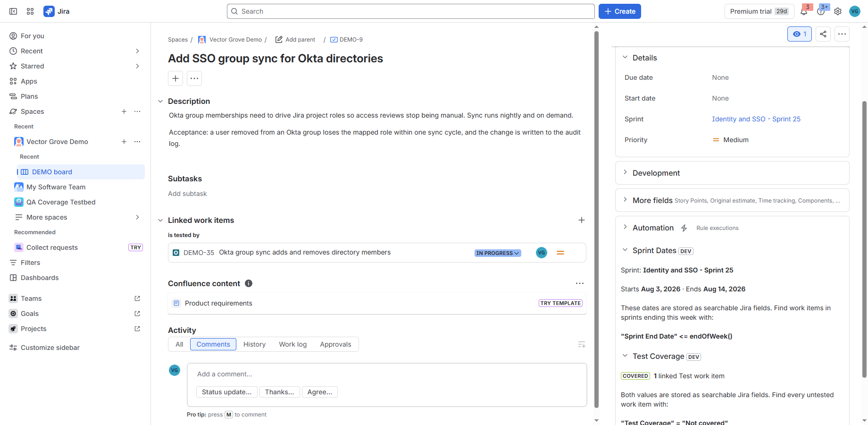Open Identity and SSO - Sprint 25 link

click(756, 119)
